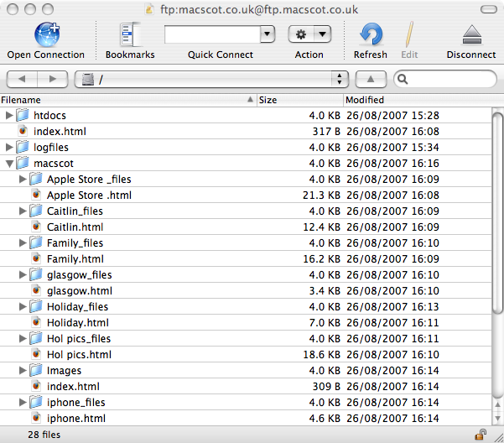Sort by the Size column header
504x443 pixels.
click(300, 100)
